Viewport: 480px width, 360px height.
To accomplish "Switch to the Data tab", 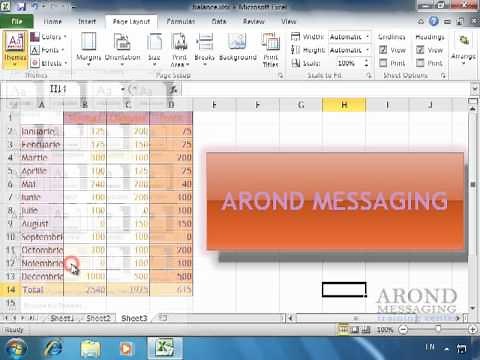I will click(219, 21).
